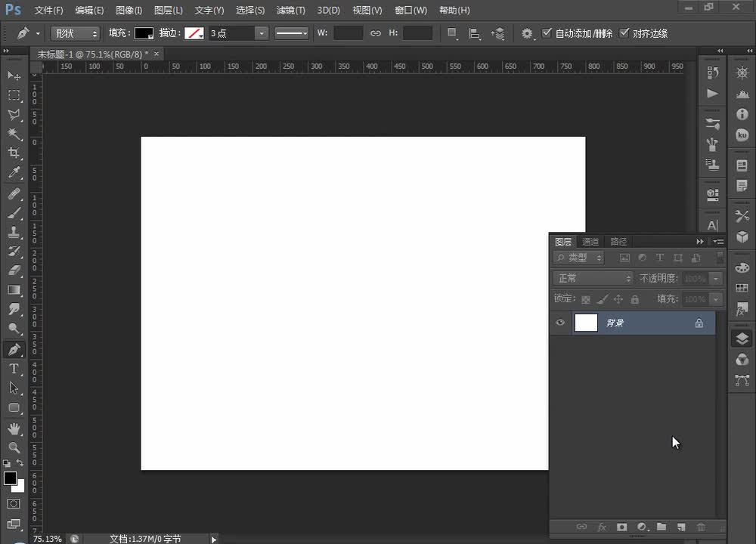This screenshot has height=544, width=756.
Task: Switch to the 路径 tab
Action: tap(618, 242)
